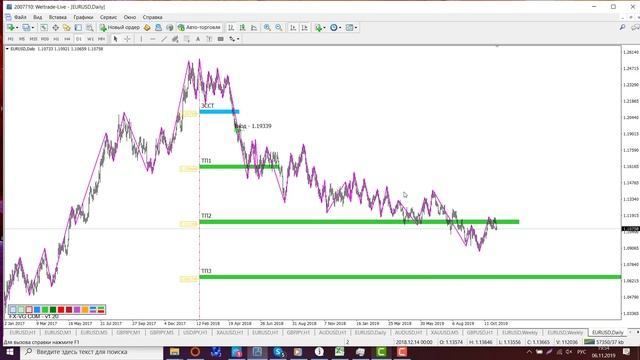Toggle the Авто-торговля auto trading button
Screen dimensions: 640x360
pyautogui.click(x=199, y=28)
